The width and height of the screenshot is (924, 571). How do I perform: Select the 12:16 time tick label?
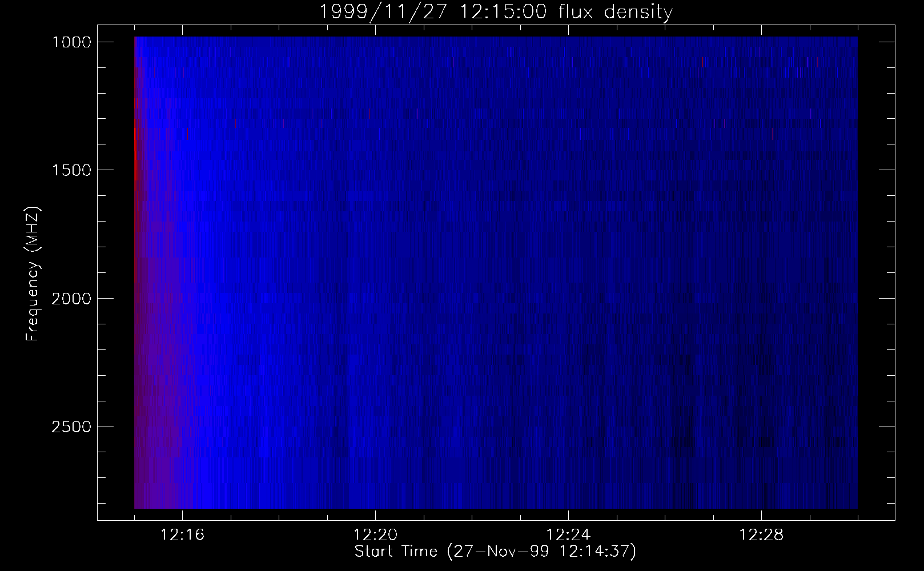point(182,535)
